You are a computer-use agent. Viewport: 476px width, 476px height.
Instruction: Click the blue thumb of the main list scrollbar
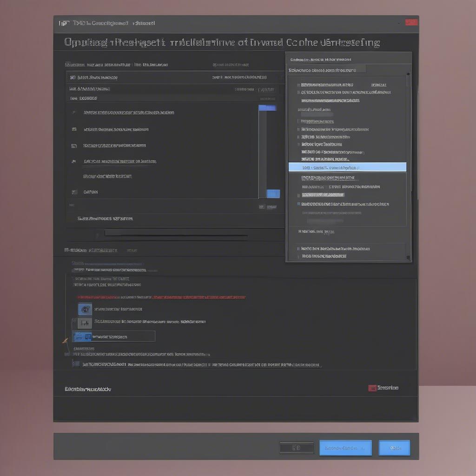tap(267, 108)
